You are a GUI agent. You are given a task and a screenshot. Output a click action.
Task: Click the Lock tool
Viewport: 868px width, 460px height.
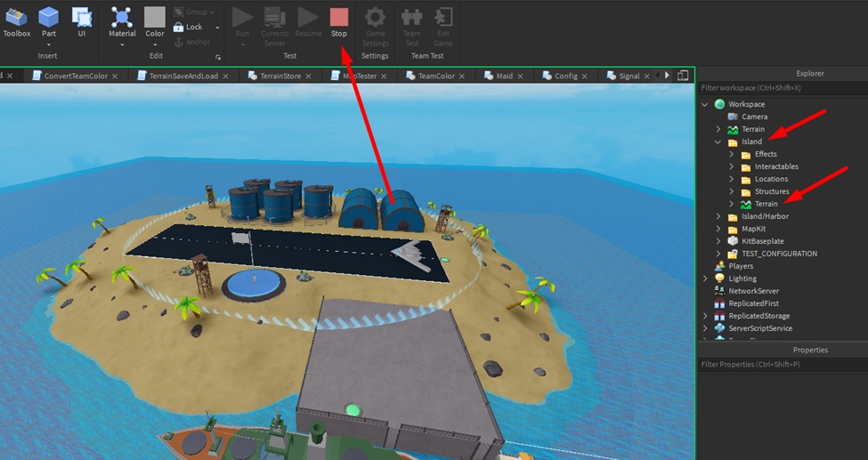[x=188, y=27]
